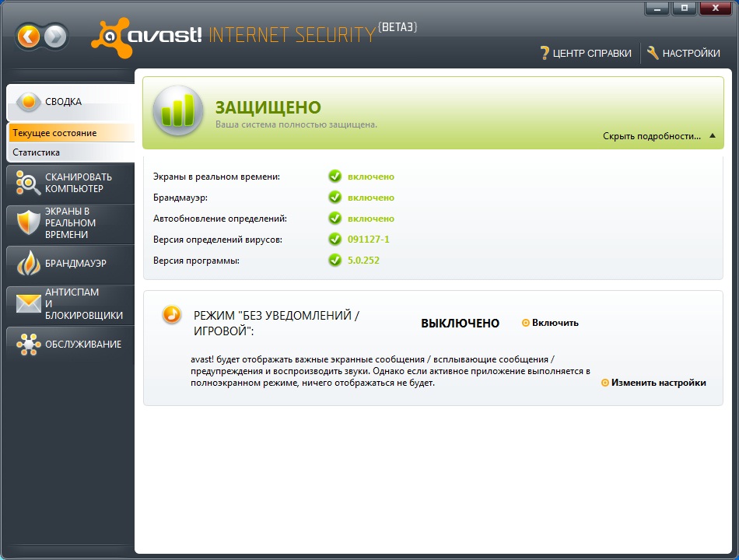Click the wrench settings icon

(x=653, y=53)
